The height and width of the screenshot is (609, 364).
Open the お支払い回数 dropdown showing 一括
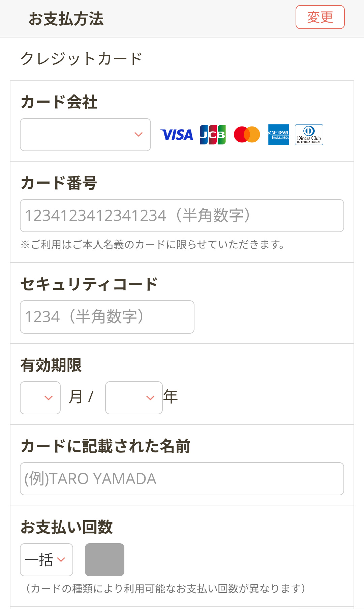[x=47, y=560]
